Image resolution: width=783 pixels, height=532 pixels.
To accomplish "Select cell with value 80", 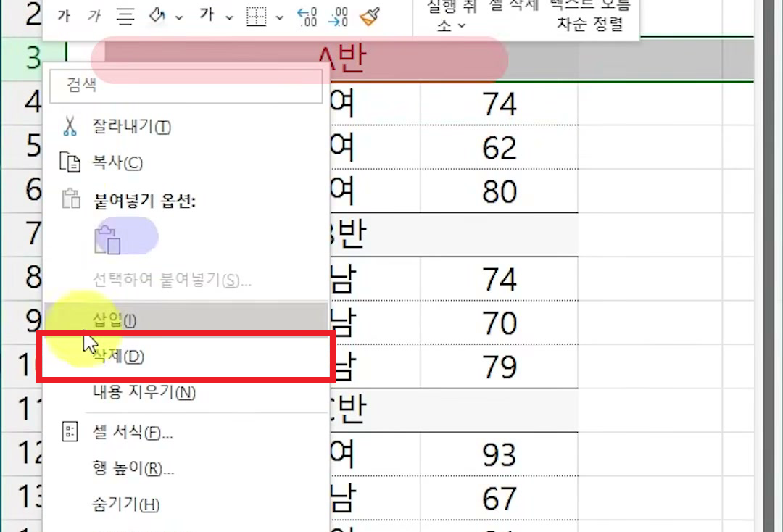I will [x=499, y=191].
